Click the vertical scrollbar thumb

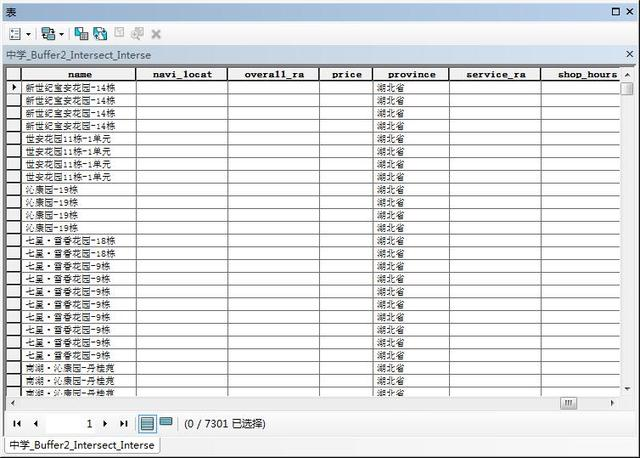coord(627,89)
